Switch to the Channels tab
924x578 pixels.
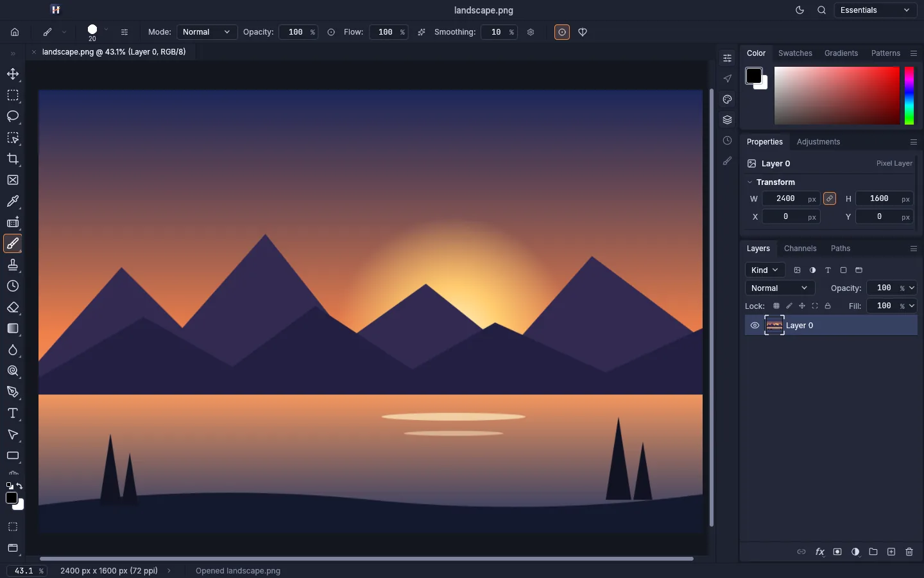pyautogui.click(x=800, y=249)
